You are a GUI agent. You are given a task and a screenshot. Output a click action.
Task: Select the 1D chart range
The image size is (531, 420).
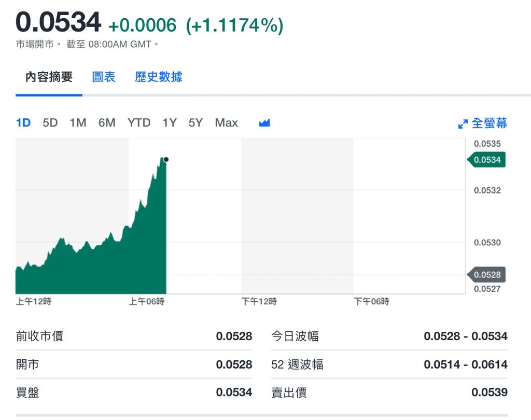point(23,122)
